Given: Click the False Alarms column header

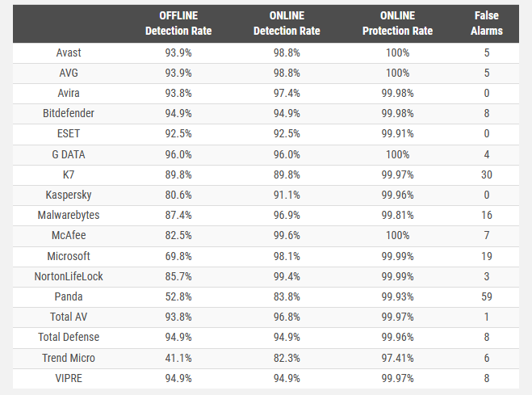Looking at the screenshot, I should point(488,23).
